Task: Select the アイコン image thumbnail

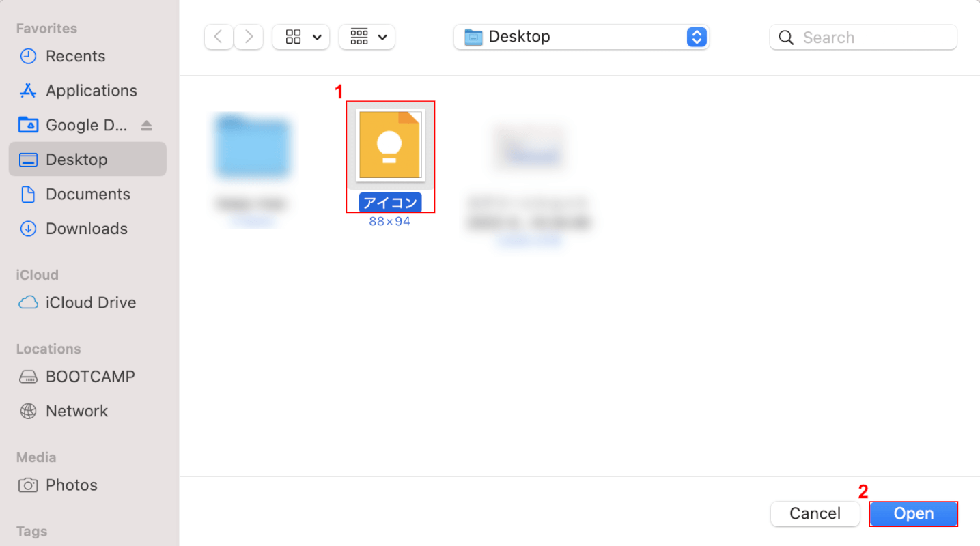Action: [x=391, y=145]
